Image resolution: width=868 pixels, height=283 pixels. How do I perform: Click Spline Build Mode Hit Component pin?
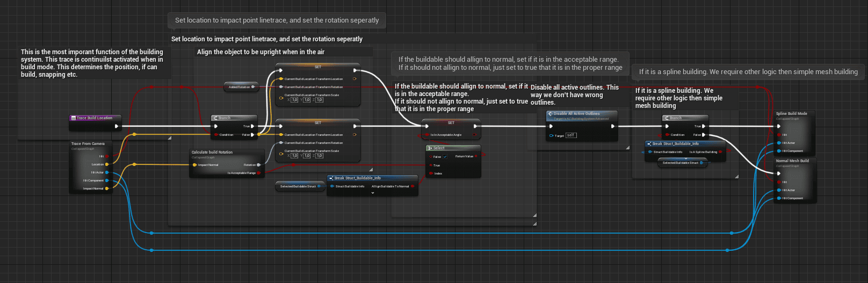(779, 151)
